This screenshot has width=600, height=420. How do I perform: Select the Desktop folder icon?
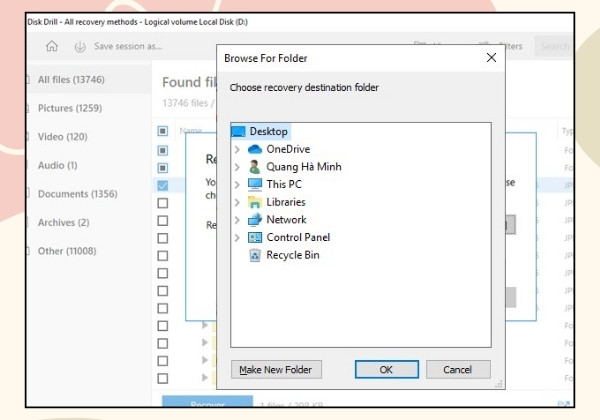click(238, 132)
